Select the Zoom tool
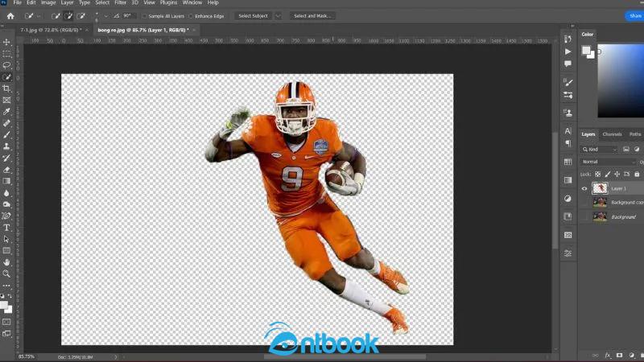644x362 pixels. (x=6, y=274)
